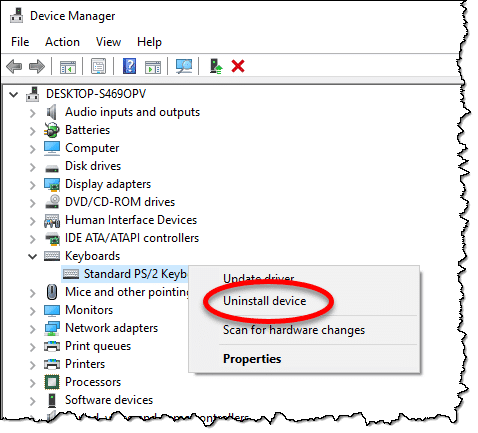This screenshot has width=478, height=433.
Task: Click the Forward arrow toolbar icon
Action: 37,66
